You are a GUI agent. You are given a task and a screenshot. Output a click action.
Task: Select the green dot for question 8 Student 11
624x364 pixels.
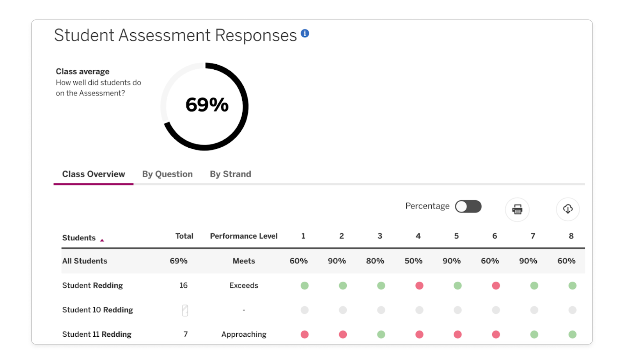click(572, 334)
